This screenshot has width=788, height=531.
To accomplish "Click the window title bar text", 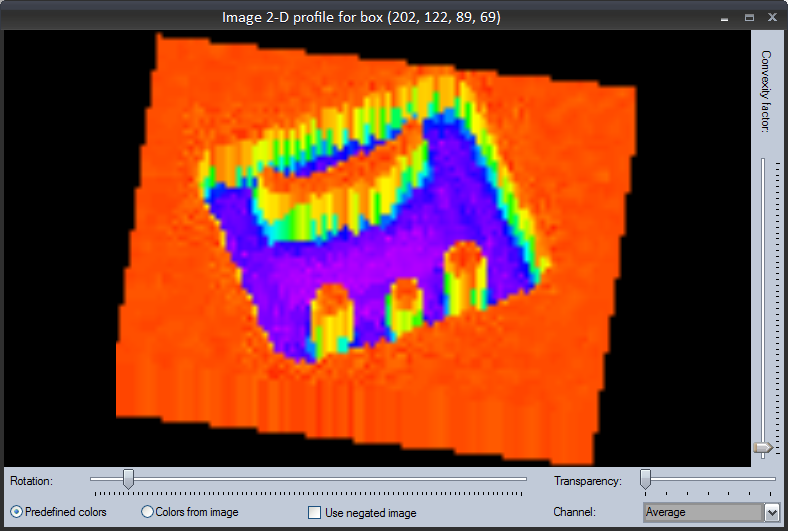I will (x=361, y=17).
